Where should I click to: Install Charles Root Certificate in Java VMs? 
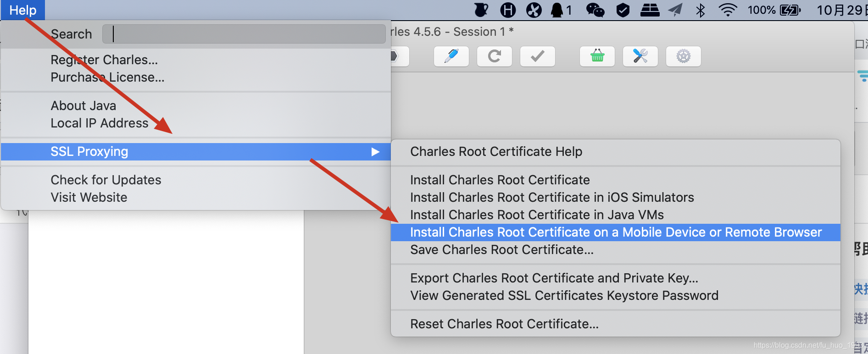[537, 215]
